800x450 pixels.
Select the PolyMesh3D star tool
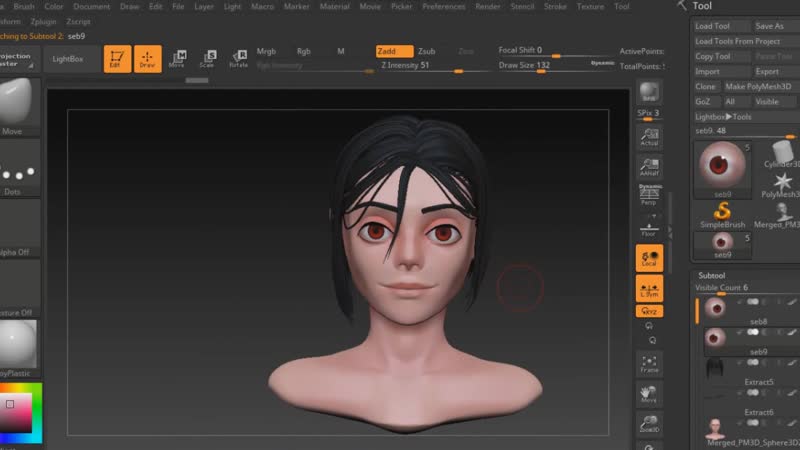pyautogui.click(x=781, y=185)
